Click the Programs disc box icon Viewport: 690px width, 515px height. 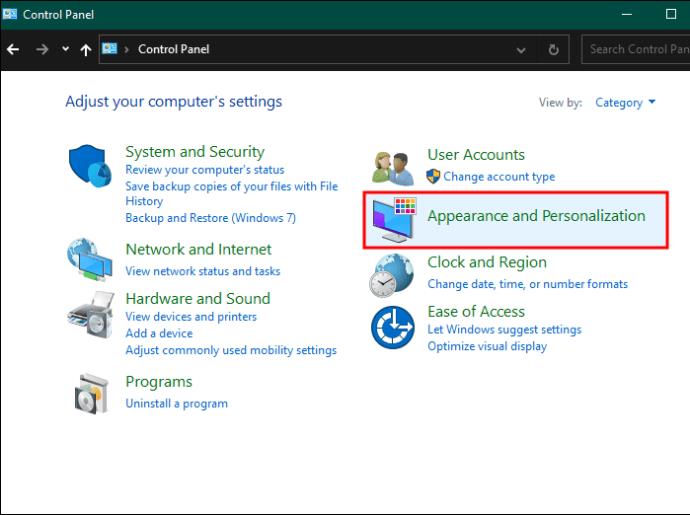[92, 394]
